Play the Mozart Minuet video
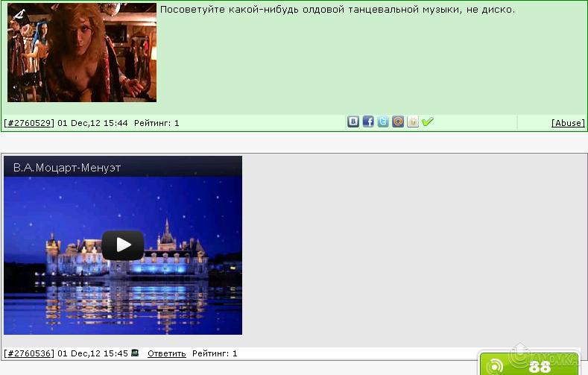Image resolution: width=588 pixels, height=375 pixels. coord(123,245)
